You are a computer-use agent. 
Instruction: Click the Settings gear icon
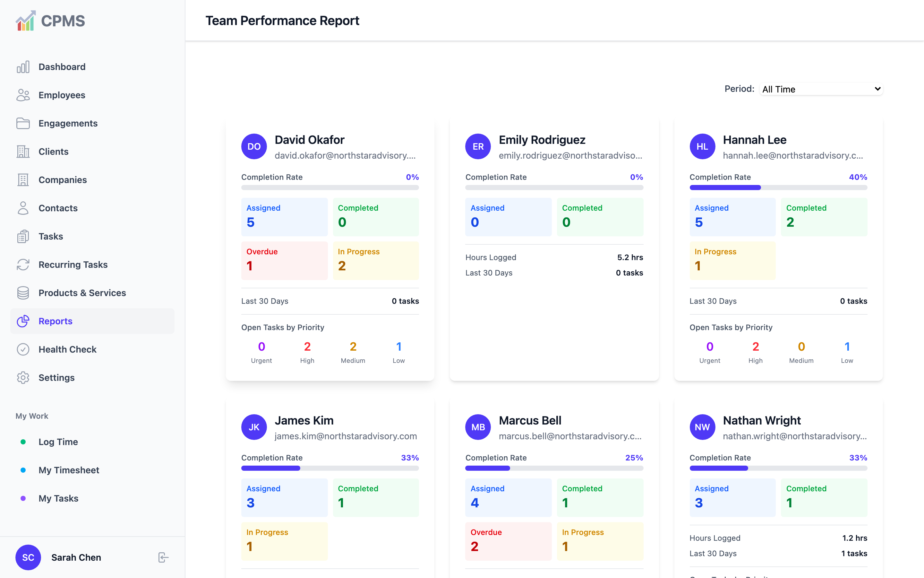point(23,378)
